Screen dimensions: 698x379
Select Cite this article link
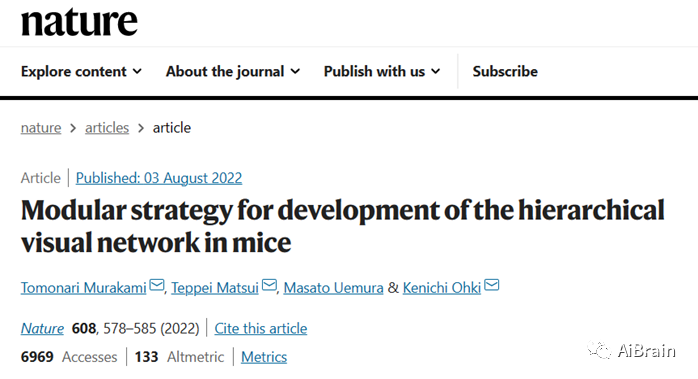(261, 329)
